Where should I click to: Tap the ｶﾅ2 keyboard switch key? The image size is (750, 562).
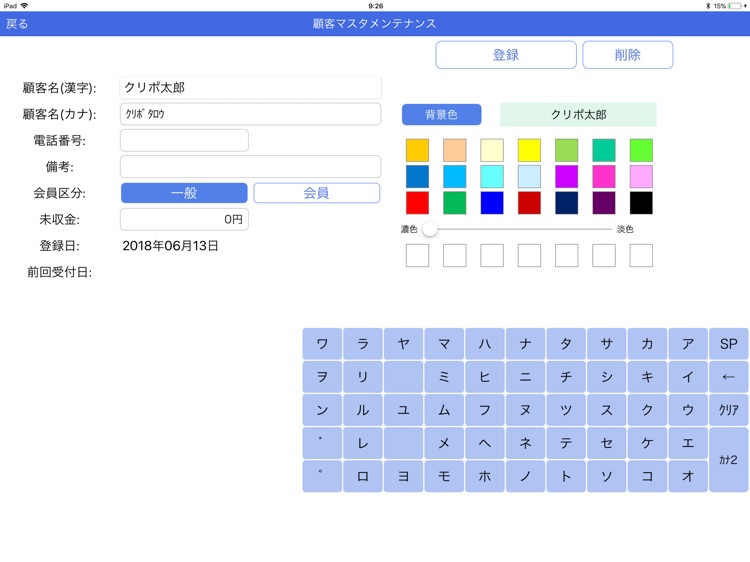[x=728, y=460]
